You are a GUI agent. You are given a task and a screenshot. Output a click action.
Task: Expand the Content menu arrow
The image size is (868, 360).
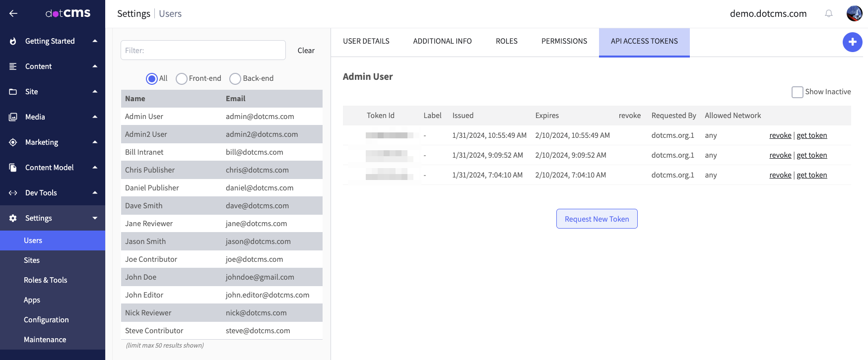(x=95, y=66)
